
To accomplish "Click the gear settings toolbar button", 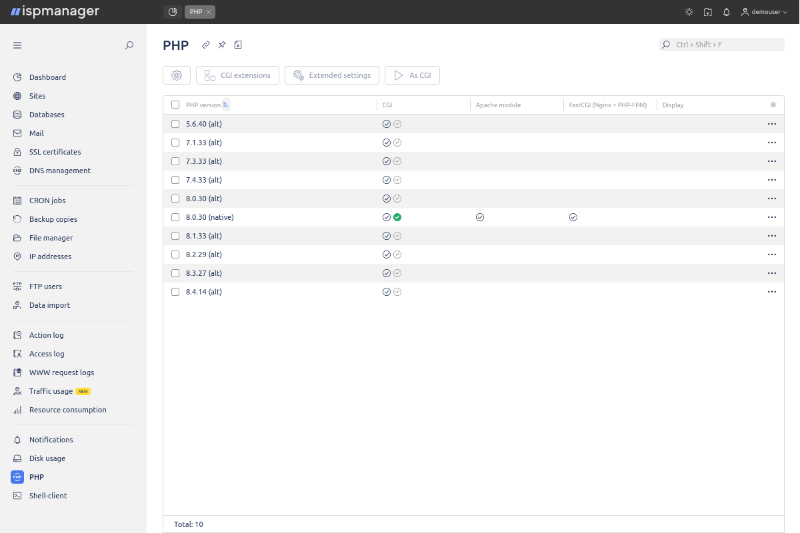I will (x=177, y=75).
